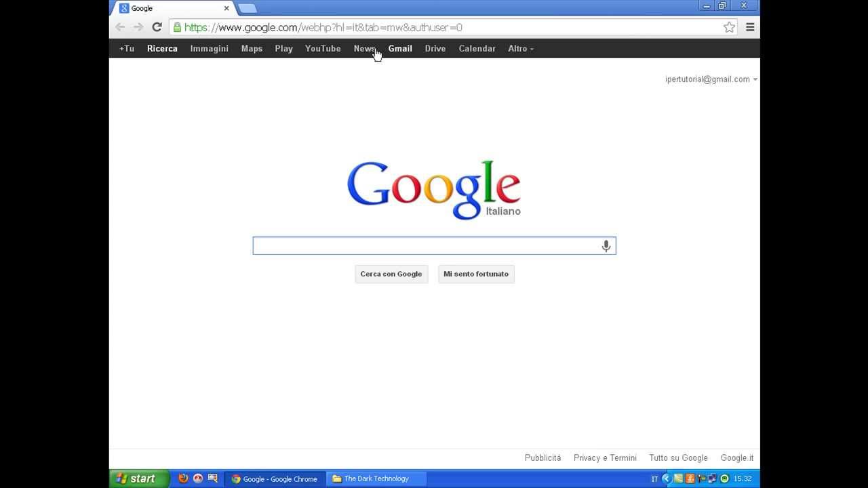Restore down the Chrome window
Viewport: 868px width, 488px height.
coord(723,5)
